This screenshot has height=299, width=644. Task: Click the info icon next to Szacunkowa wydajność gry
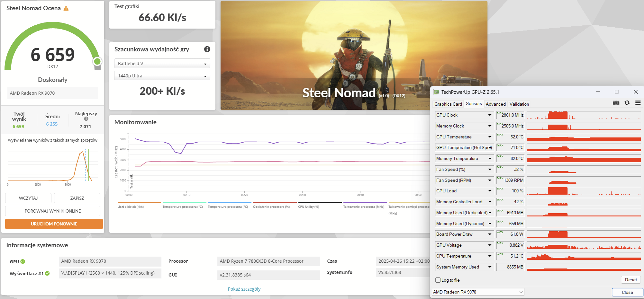point(207,49)
